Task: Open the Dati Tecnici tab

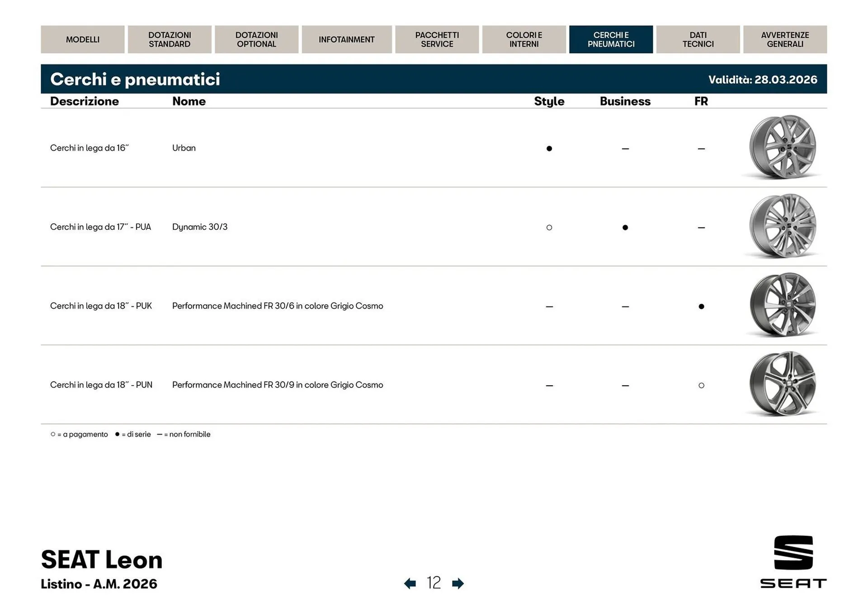Action: (698, 39)
